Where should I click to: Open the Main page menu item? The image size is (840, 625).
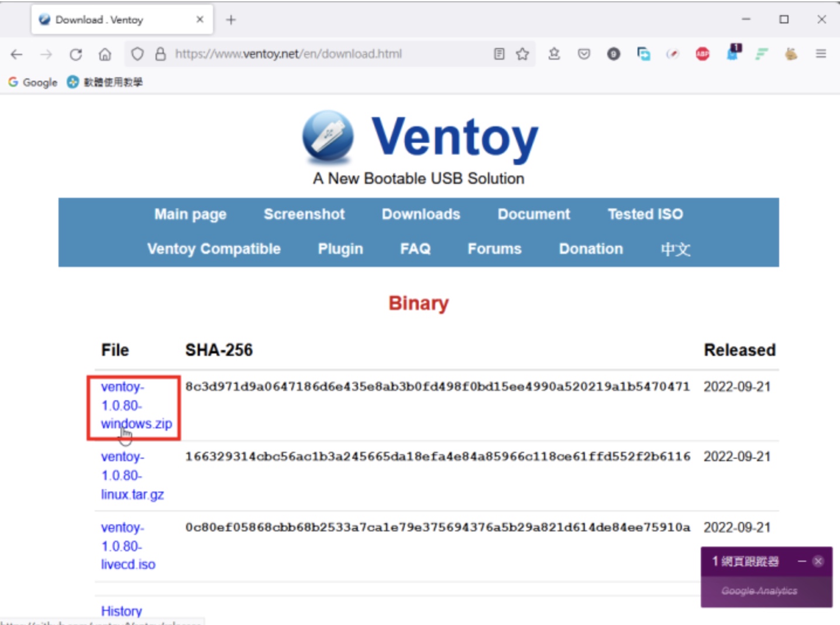coord(190,214)
